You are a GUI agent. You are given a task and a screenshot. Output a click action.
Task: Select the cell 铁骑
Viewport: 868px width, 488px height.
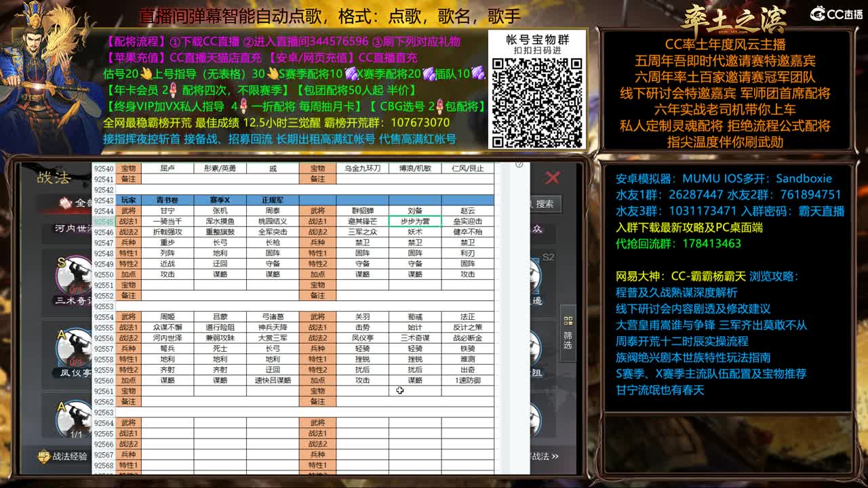[x=468, y=348]
